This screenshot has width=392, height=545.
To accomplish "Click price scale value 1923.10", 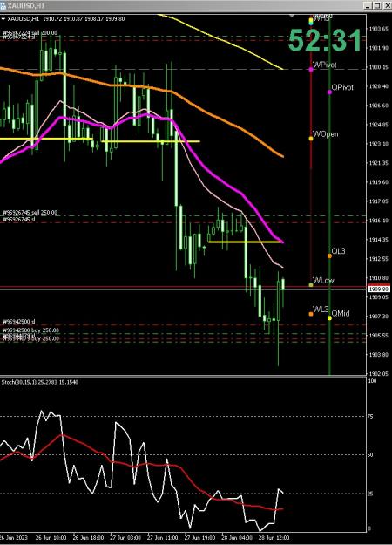I will (378, 144).
